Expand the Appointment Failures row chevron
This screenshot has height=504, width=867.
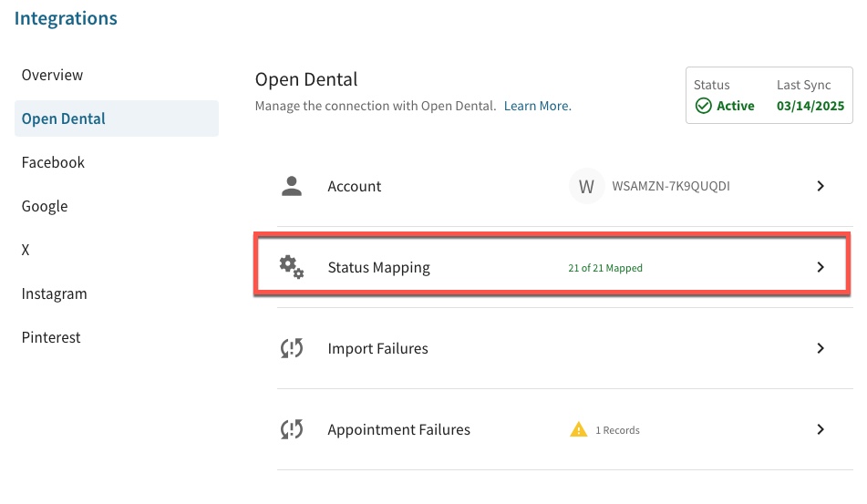point(821,429)
